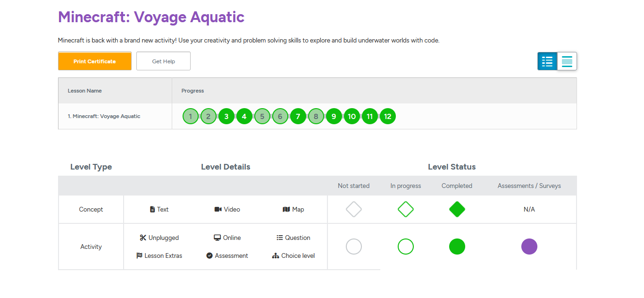Click the Not started status label
Screen dimensions: 644x298
[x=354, y=186]
